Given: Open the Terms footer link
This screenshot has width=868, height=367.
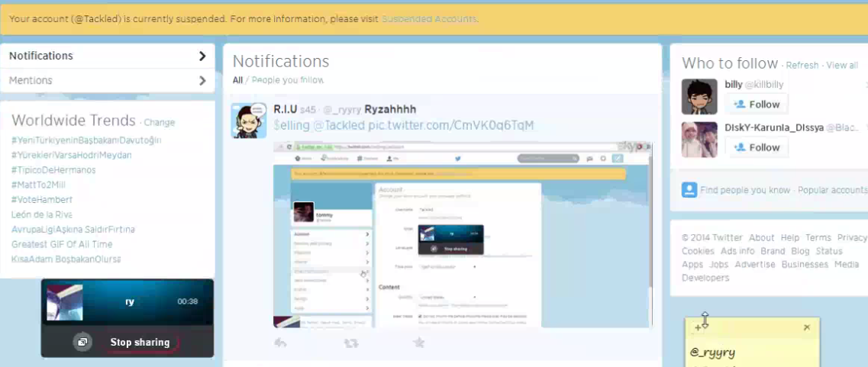Looking at the screenshot, I should pyautogui.click(x=818, y=237).
